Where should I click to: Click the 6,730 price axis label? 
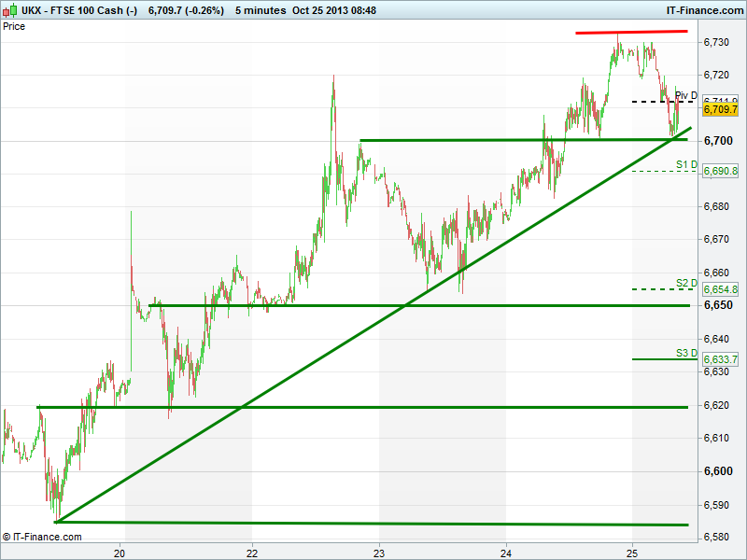(x=716, y=42)
